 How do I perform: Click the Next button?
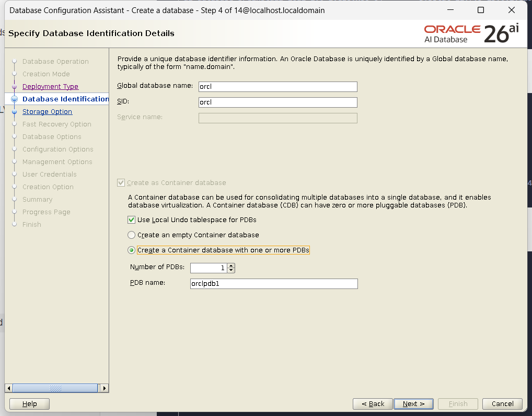tap(413, 404)
